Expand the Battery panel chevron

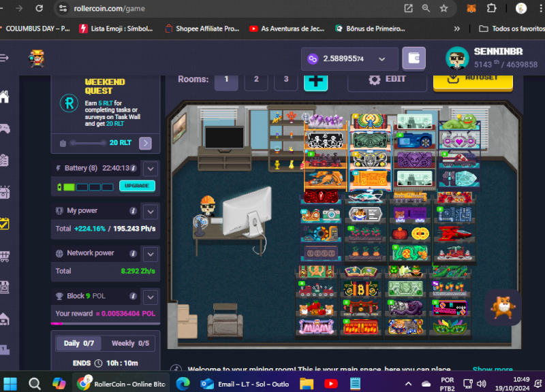tap(151, 169)
